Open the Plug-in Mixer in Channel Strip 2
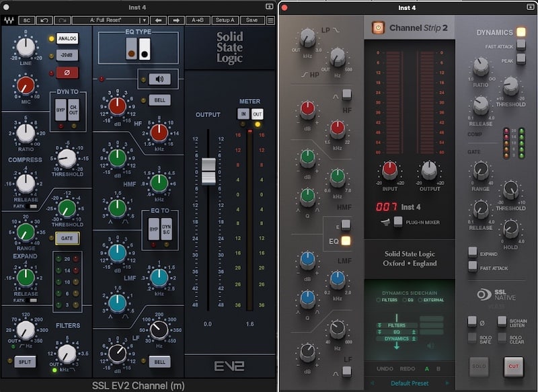This screenshot has width=538, height=392. (x=397, y=221)
